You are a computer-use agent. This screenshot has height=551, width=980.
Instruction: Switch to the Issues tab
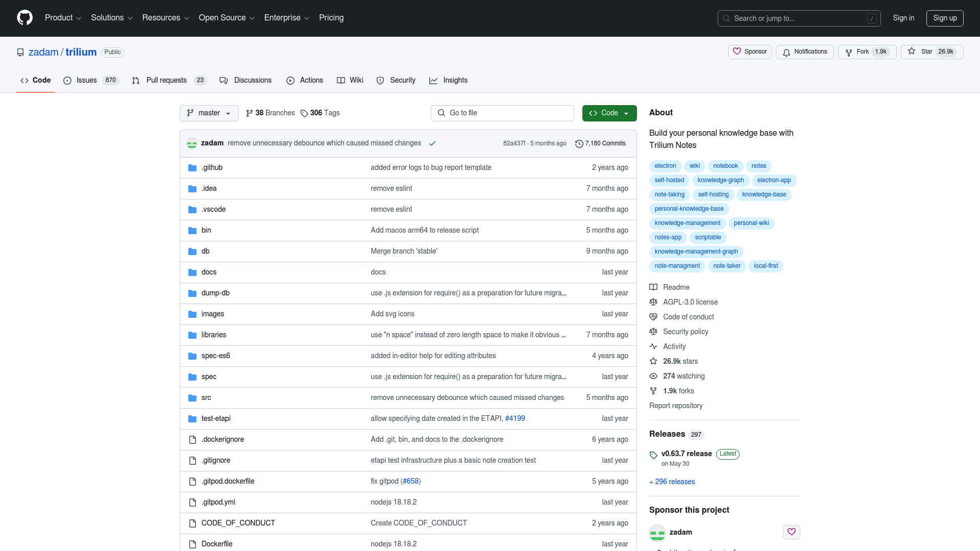pyautogui.click(x=91, y=81)
